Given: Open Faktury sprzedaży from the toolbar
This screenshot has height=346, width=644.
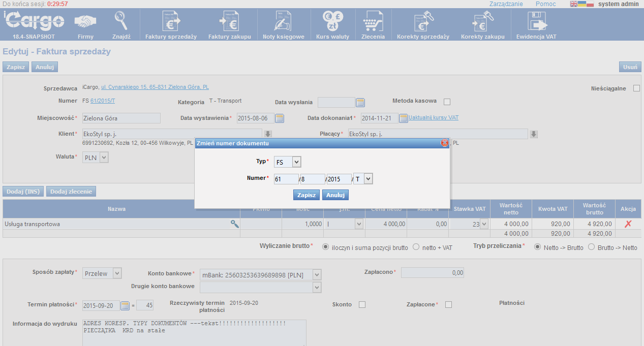Looking at the screenshot, I should (171, 22).
